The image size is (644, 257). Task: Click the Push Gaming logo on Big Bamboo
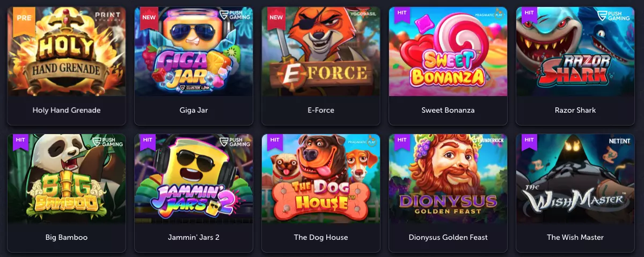108,142
